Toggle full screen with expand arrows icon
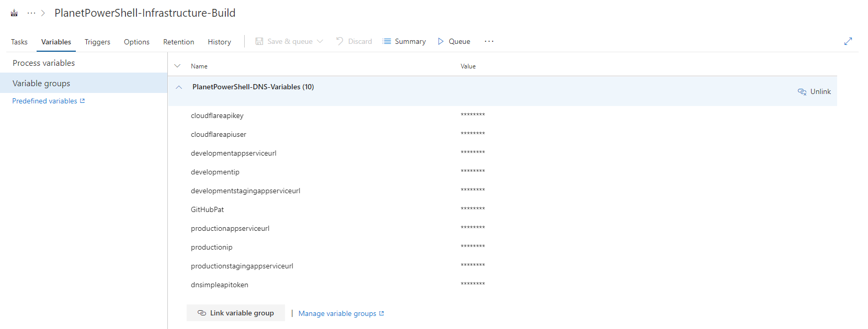 click(x=848, y=41)
